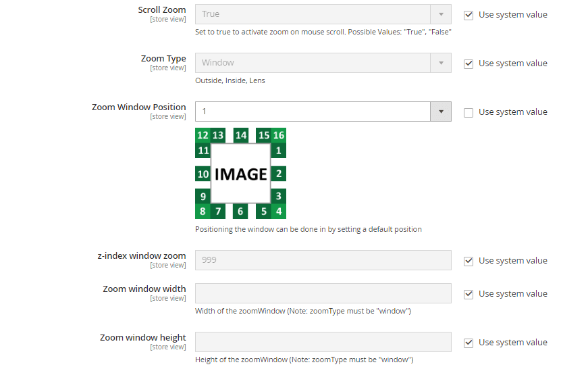Viewport: 588px width, 371px height.
Task: Click position 4 corner square in diagram
Action: (x=279, y=212)
